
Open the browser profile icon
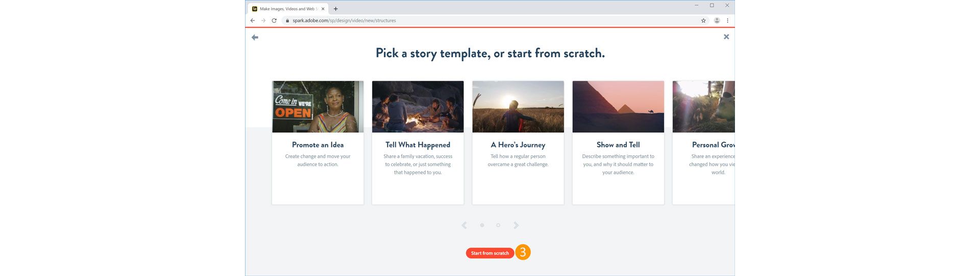[x=717, y=20]
